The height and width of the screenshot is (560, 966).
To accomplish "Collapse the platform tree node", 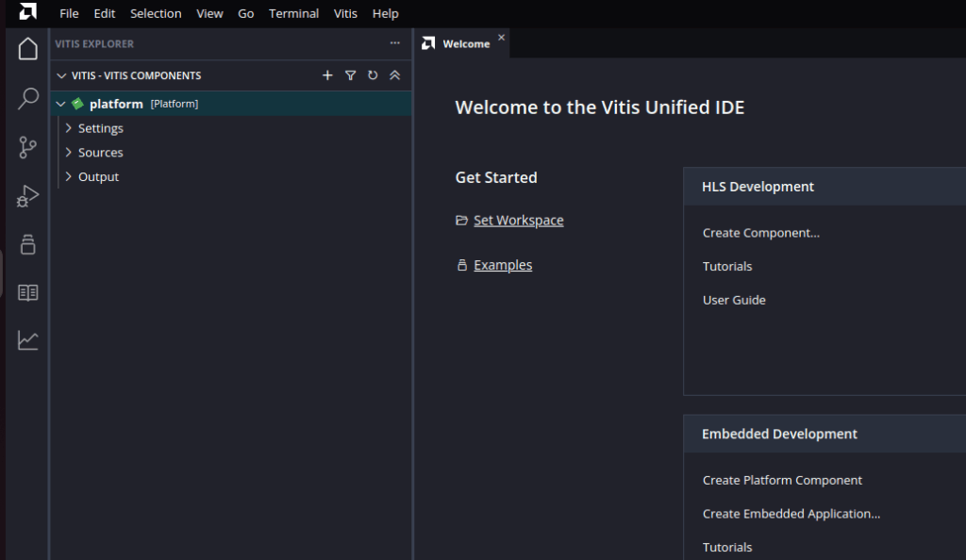I will coord(60,104).
